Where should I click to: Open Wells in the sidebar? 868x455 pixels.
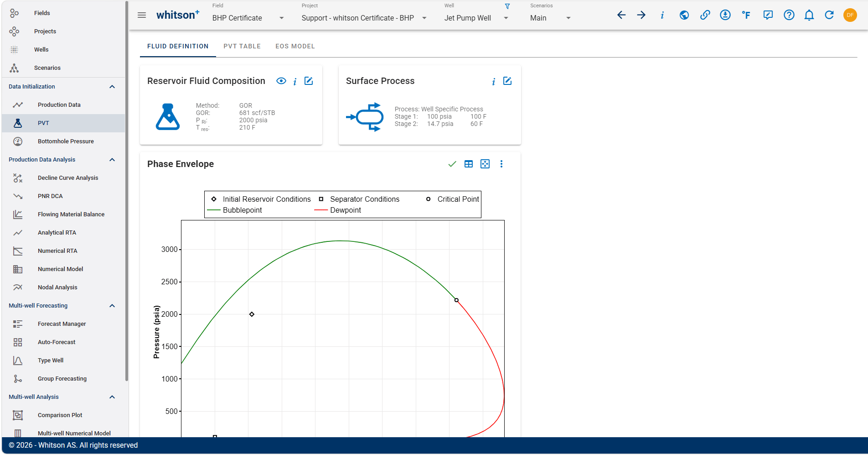[x=63, y=50]
